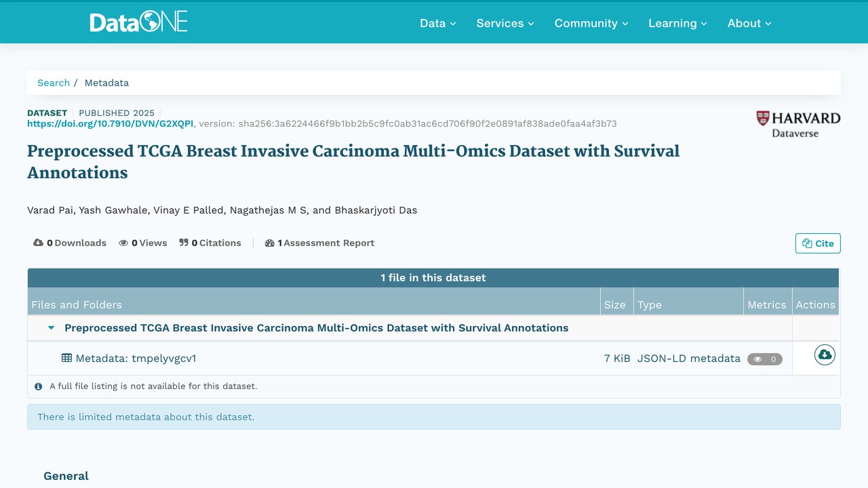
Task: Click the DataONE logo
Action: tap(139, 22)
